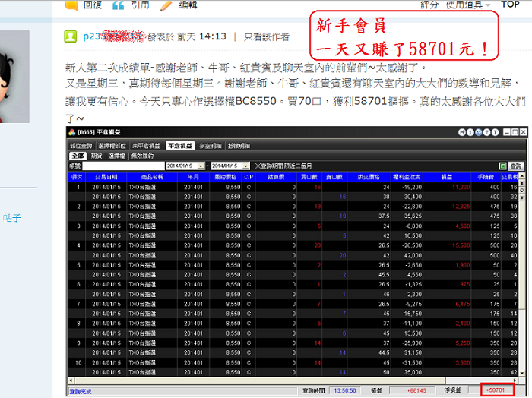Click the round info 'i' icon in title bar
This screenshot has width=532, height=398.
tap(470, 132)
